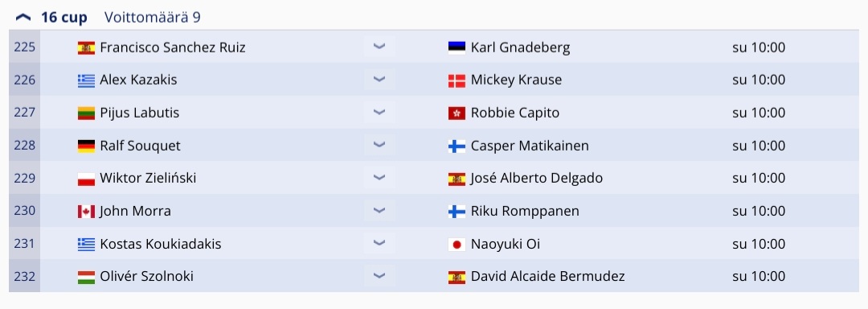Open player Wiktor Zieliński
This screenshot has height=309, width=868.
coord(148,178)
